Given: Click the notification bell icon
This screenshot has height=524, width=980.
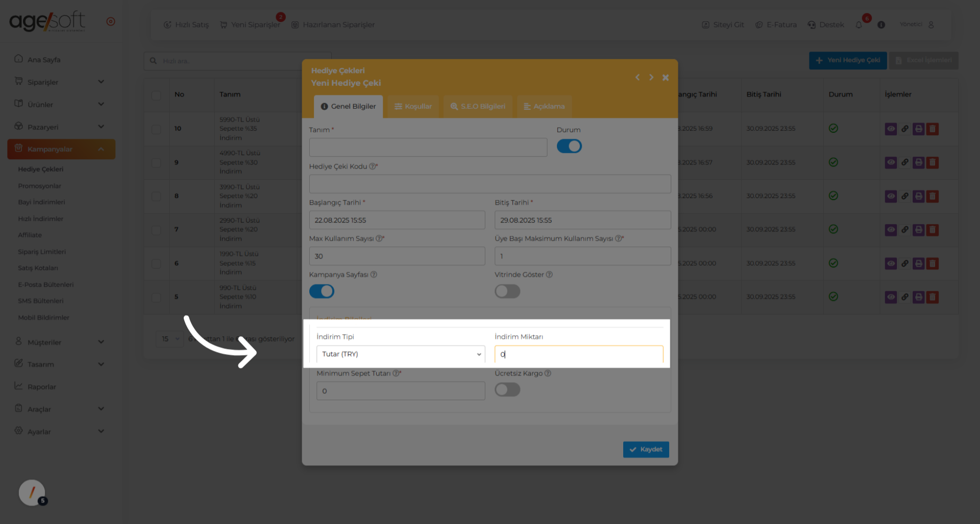Looking at the screenshot, I should [859, 25].
